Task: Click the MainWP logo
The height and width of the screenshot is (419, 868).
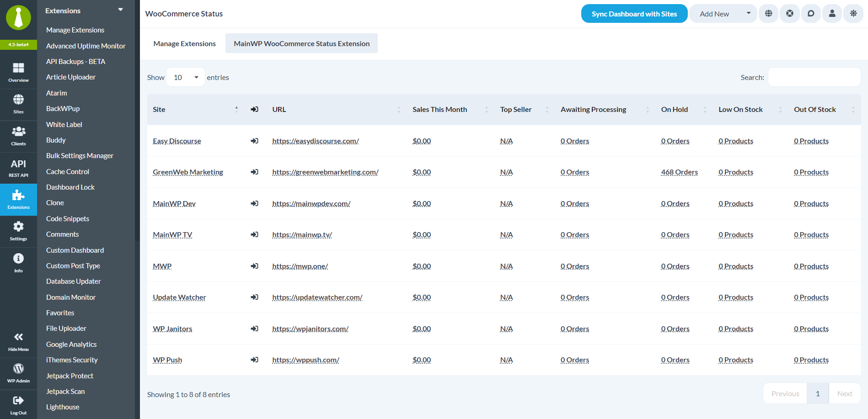Action: click(x=18, y=18)
